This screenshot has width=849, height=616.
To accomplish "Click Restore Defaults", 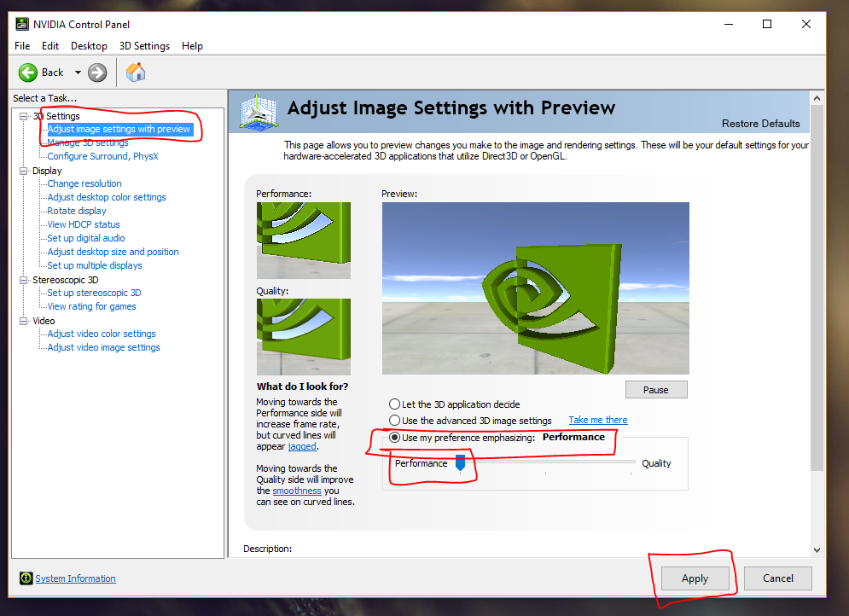I will click(x=761, y=124).
